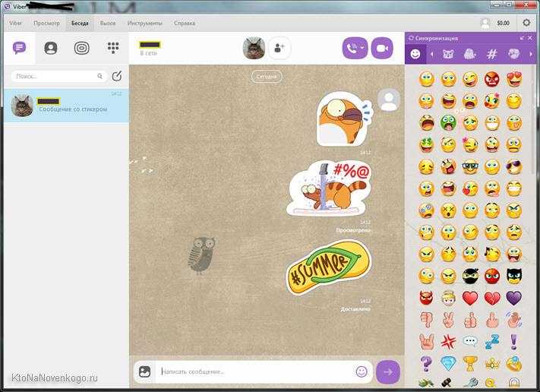Open the Инструменты menu

(x=144, y=23)
